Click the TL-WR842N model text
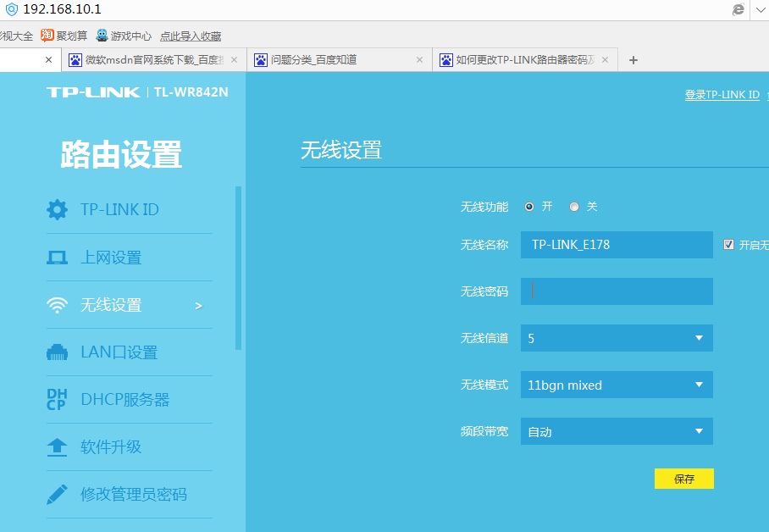 pyautogui.click(x=191, y=92)
